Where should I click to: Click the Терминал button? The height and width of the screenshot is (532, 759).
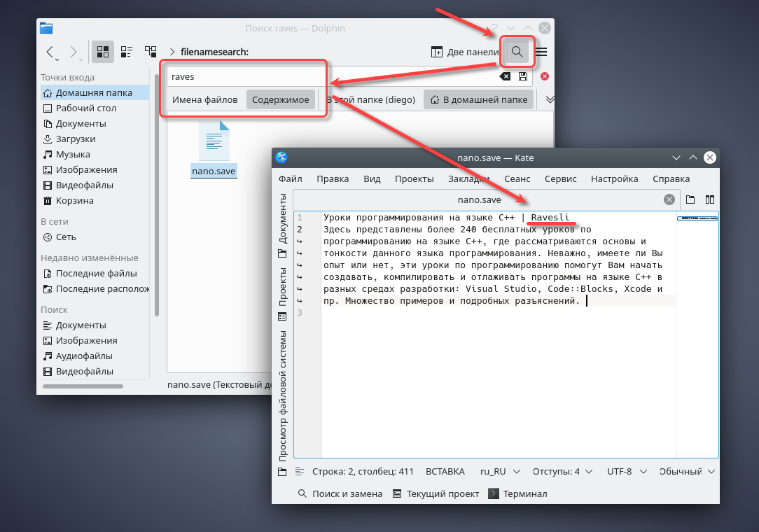click(x=518, y=493)
